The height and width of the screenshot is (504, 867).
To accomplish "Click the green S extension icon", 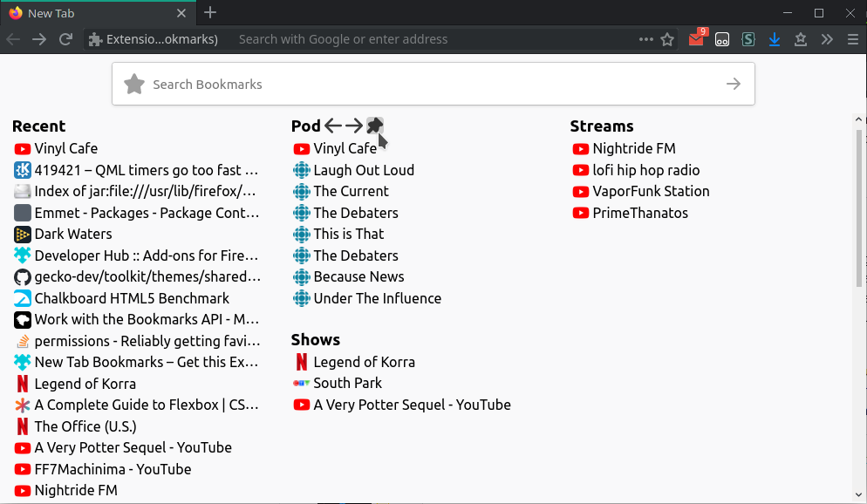I will point(748,39).
